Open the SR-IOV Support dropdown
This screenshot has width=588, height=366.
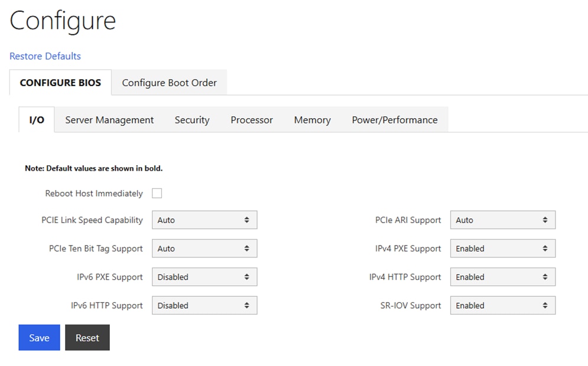tap(502, 305)
